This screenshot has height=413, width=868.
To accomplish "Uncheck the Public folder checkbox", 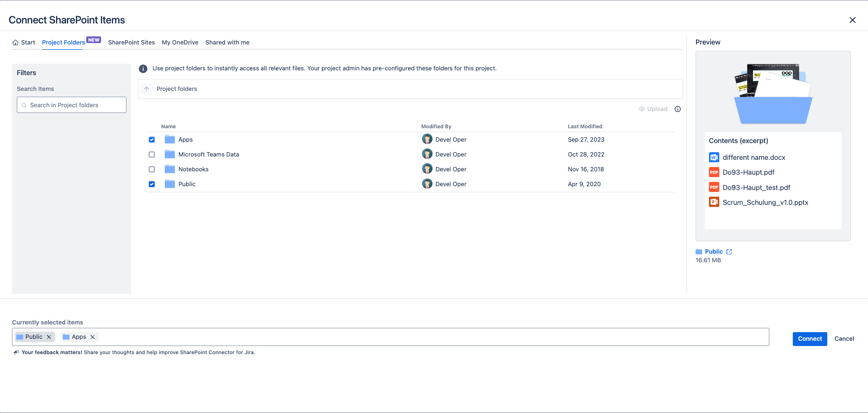I will pyautogui.click(x=152, y=184).
